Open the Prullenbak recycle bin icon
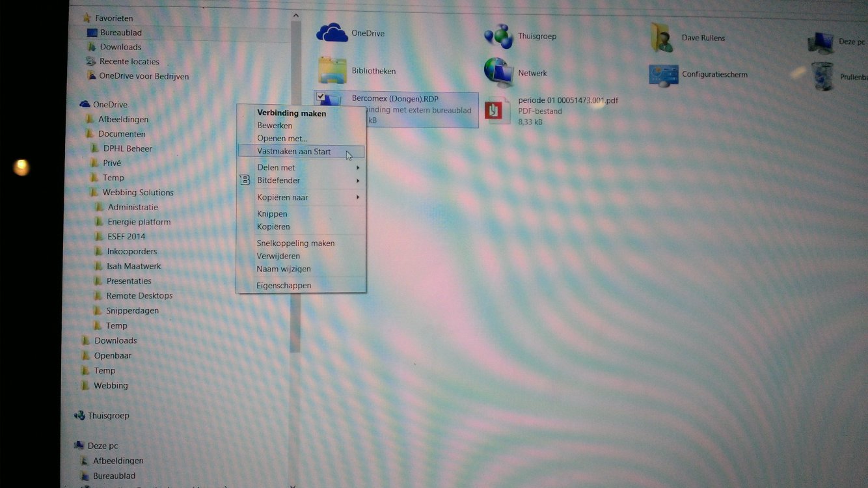Viewport: 868px width, 488px height. [x=822, y=76]
